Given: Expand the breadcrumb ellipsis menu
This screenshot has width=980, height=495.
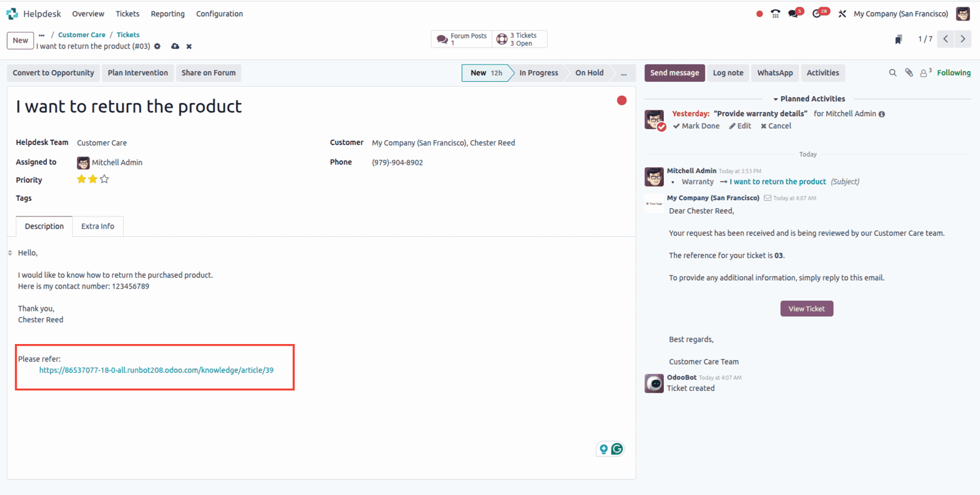Looking at the screenshot, I should point(41,35).
